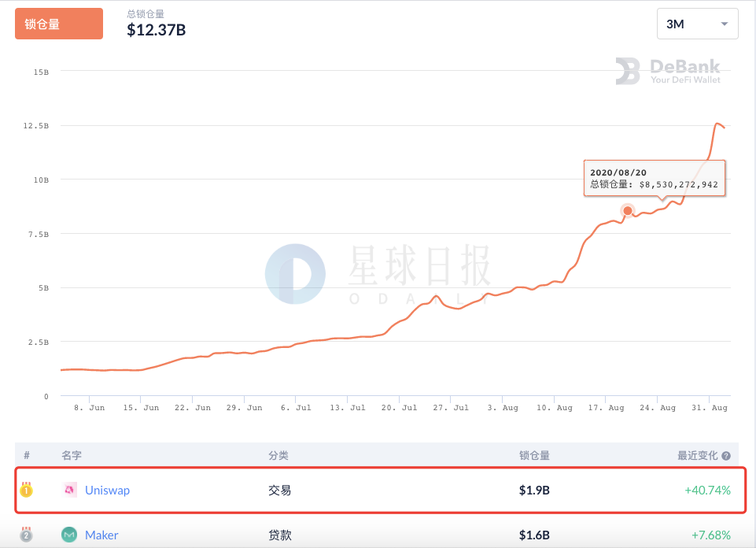Screen dimensions: 756x548
Task: Click the 交易 category in the Uniswap row
Action: point(279,490)
